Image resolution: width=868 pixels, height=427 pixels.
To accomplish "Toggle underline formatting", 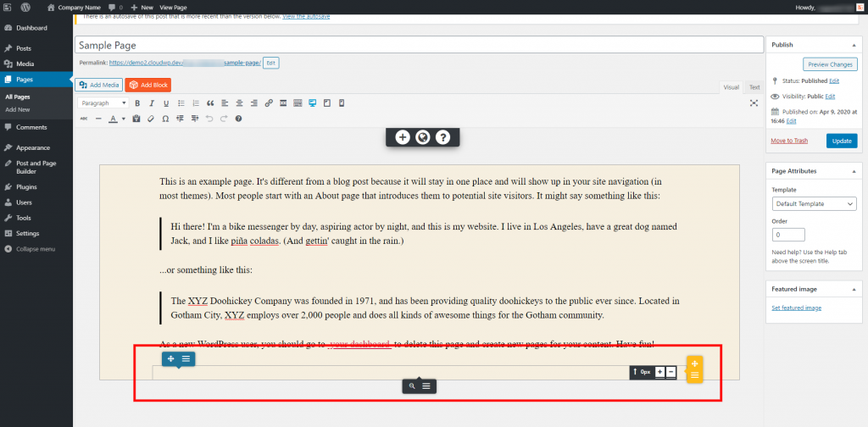I will (166, 103).
